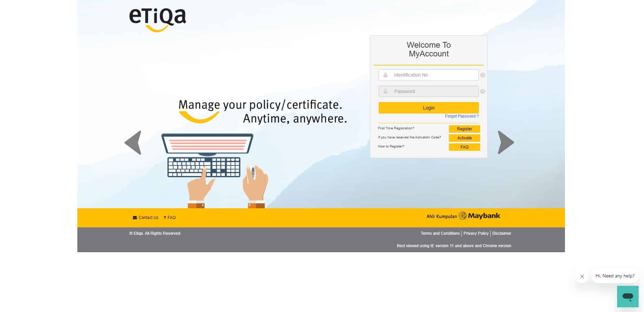Open the Disclaimer link
The width and height of the screenshot is (644, 312).
pyautogui.click(x=502, y=233)
